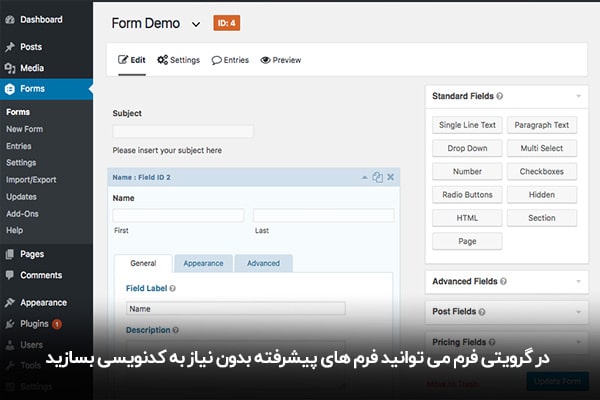Open Entries in the Forms submenu
600x400 pixels.
tap(19, 146)
